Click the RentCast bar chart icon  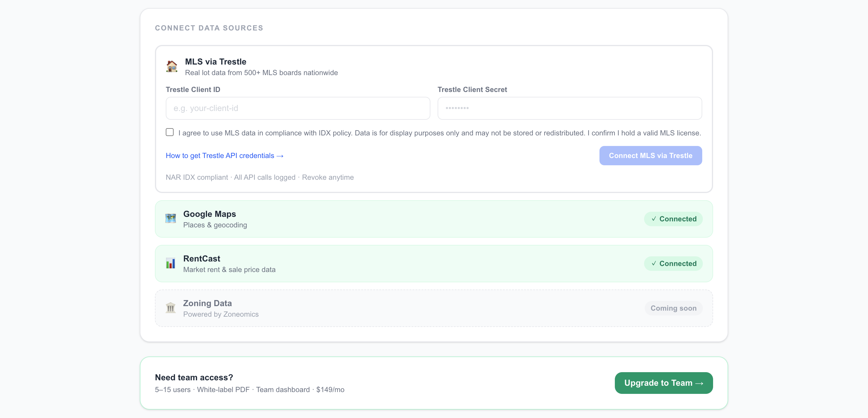coord(171,263)
